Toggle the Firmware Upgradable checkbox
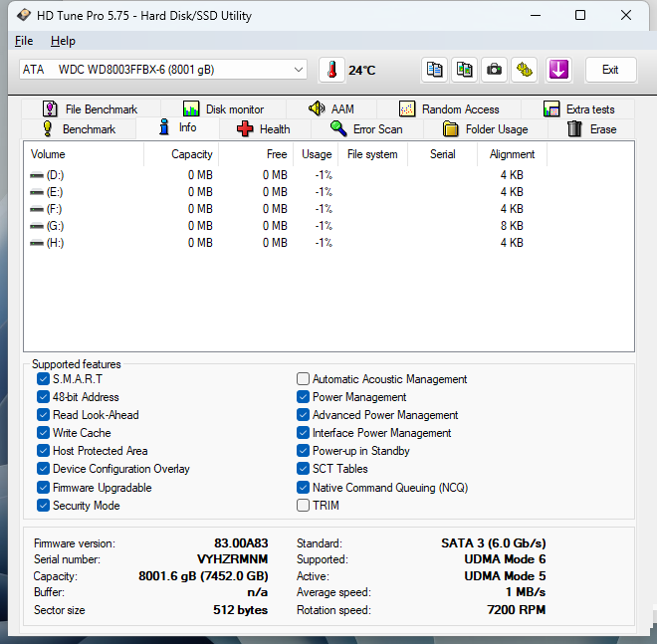 point(43,488)
